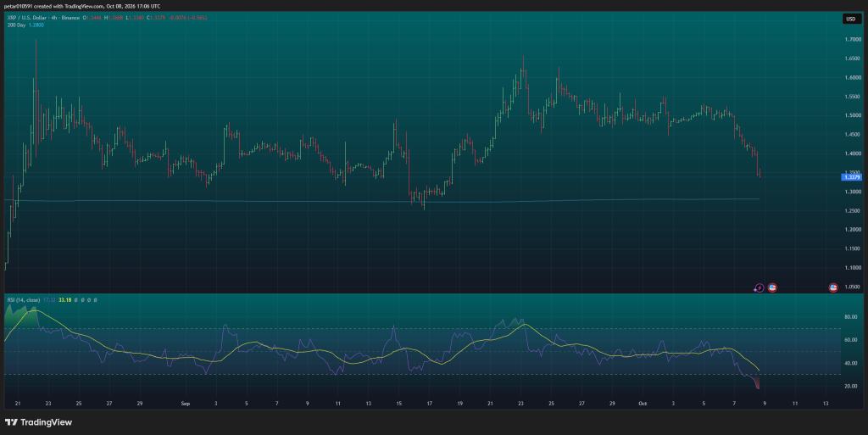Click the 1.0500 price axis label
Viewport: 868px width, 435px height.
[x=853, y=287]
